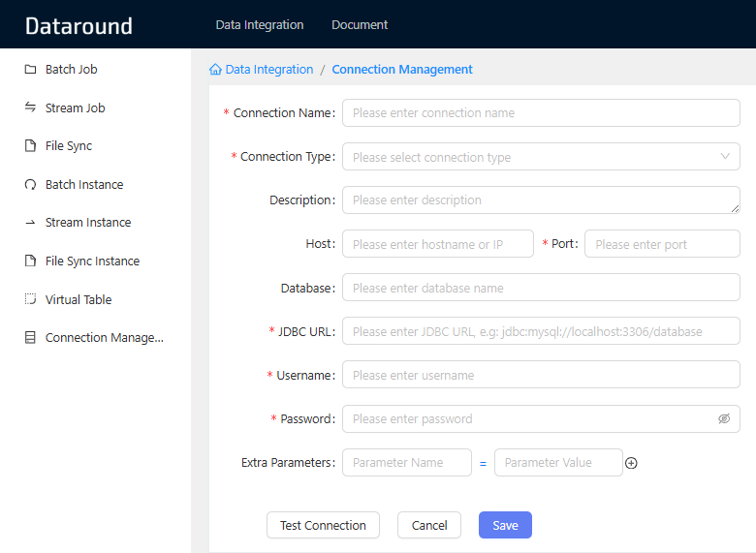Toggle password visibility eye icon
Screen dimensions: 756x553
(x=723, y=419)
